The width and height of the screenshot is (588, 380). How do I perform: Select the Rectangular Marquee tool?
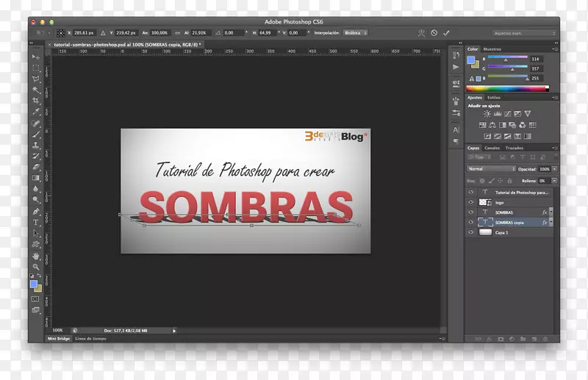[35, 68]
